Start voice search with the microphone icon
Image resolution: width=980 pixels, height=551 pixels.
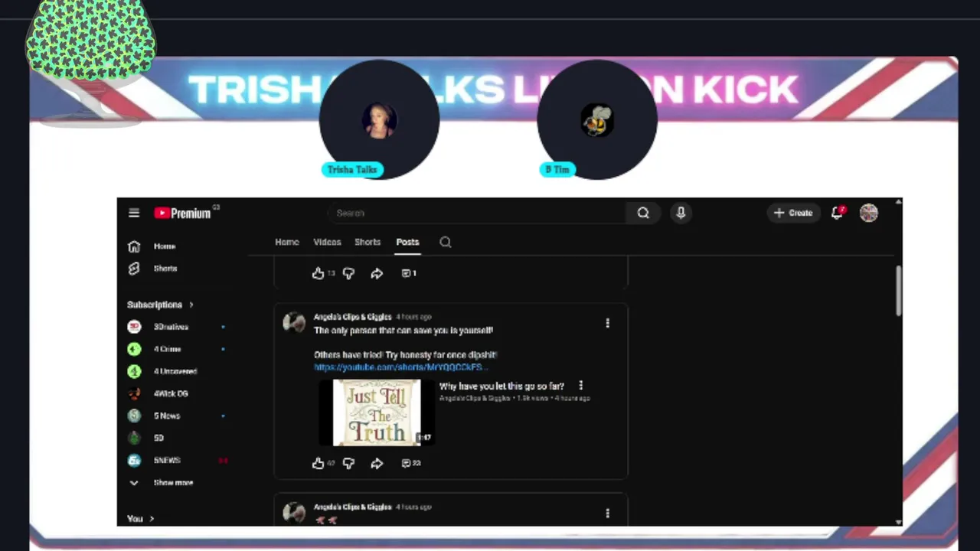(x=681, y=213)
